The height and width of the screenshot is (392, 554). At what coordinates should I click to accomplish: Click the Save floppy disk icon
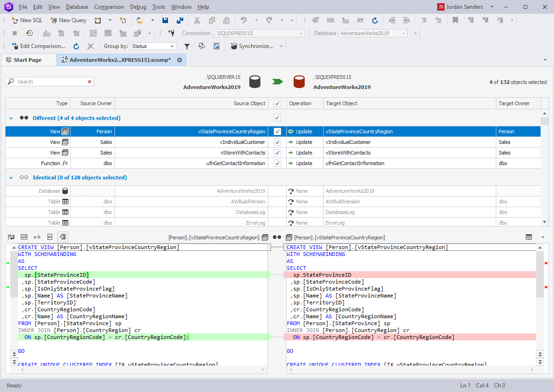165,20
